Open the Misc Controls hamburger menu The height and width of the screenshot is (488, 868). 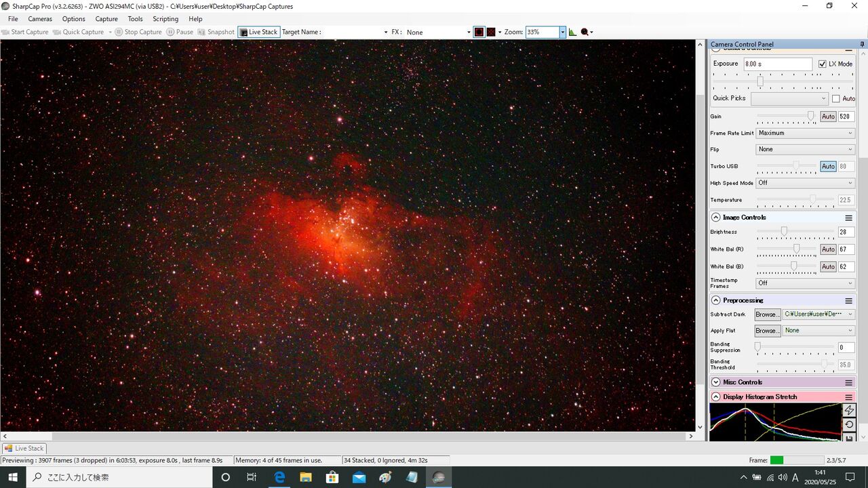pos(848,382)
